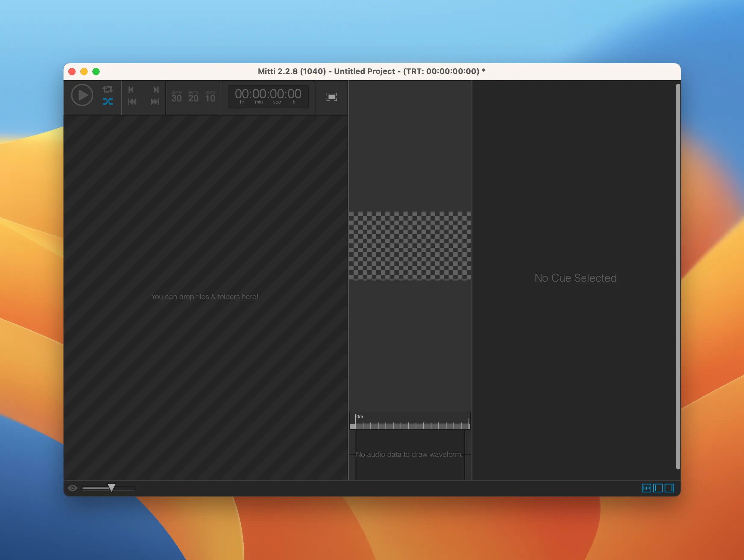Click the double-arrow rewind-to-start icon
The image size is (744, 560).
(x=132, y=102)
